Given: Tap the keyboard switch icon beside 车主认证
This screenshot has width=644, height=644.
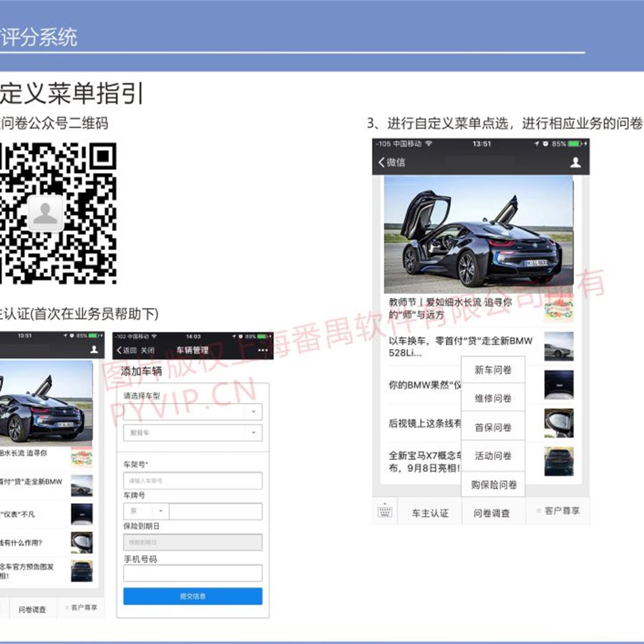Looking at the screenshot, I should pos(384,512).
